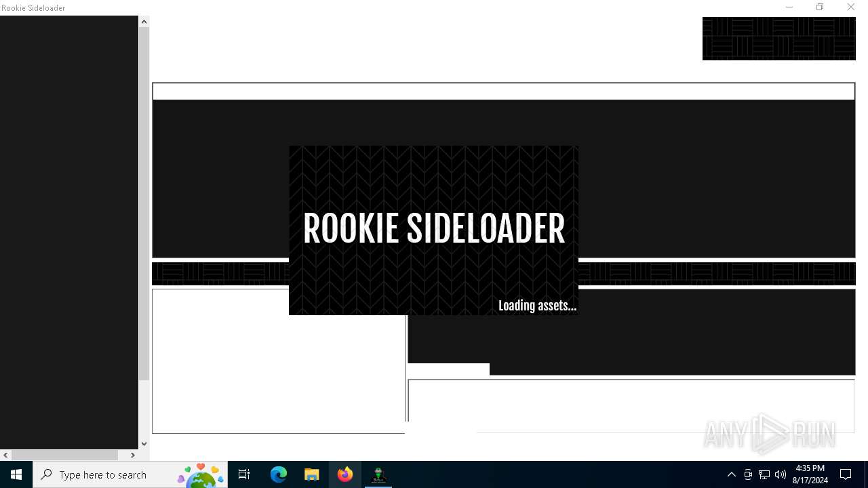This screenshot has height=488, width=868.
Task: Click the horizontal scrollbar right arrow
Action: [x=133, y=455]
